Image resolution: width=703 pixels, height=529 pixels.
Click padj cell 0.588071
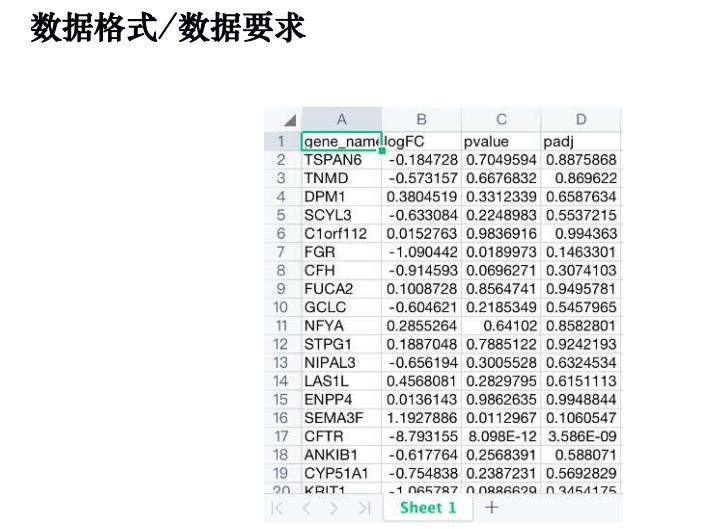coord(581,455)
